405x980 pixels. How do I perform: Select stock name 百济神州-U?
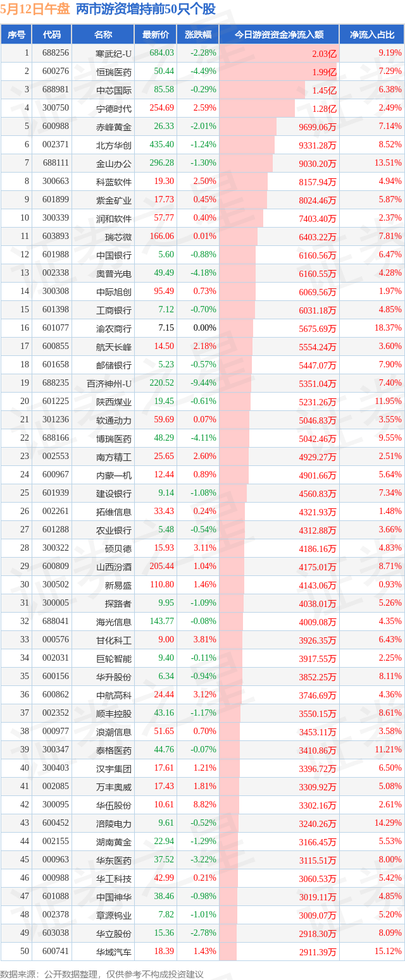point(109,383)
